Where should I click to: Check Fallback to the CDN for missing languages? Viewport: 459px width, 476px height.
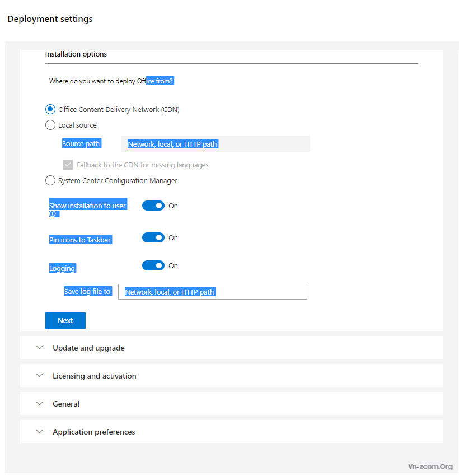point(68,165)
